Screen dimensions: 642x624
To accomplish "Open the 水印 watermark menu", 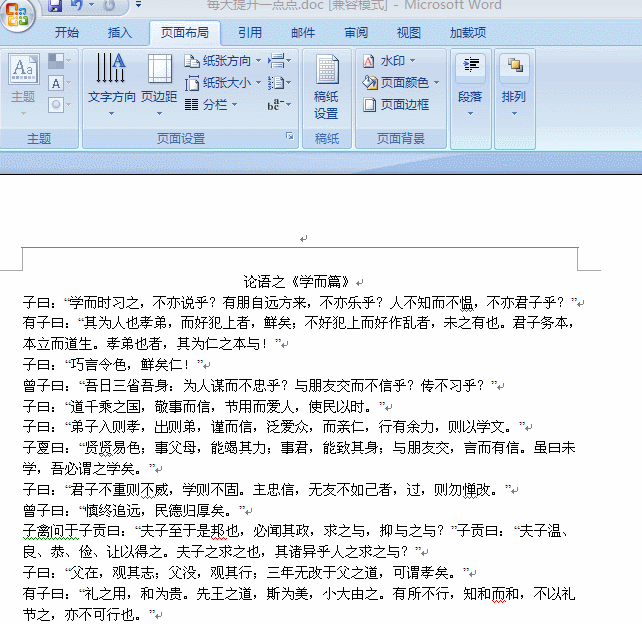I will (x=389, y=61).
